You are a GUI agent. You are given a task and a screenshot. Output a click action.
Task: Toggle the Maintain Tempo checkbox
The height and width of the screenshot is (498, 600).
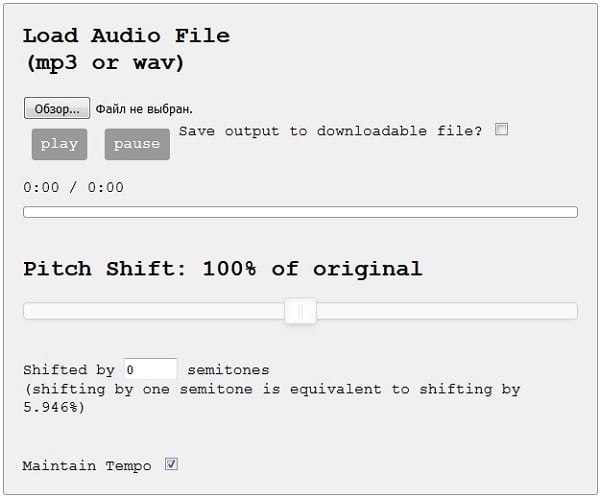(x=171, y=464)
